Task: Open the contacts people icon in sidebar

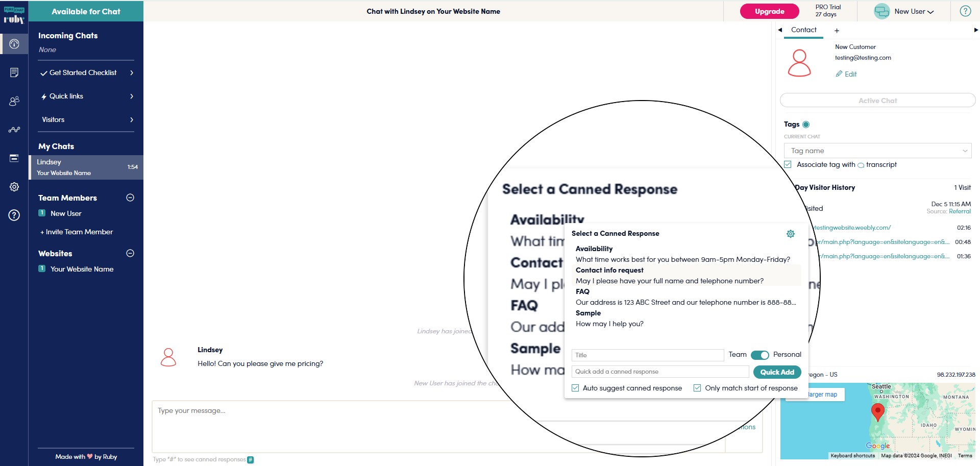Action: point(14,101)
